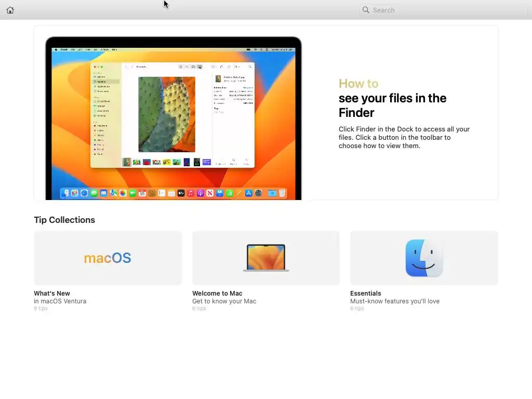Click the App Store icon in the pictured Dock

[249, 193]
